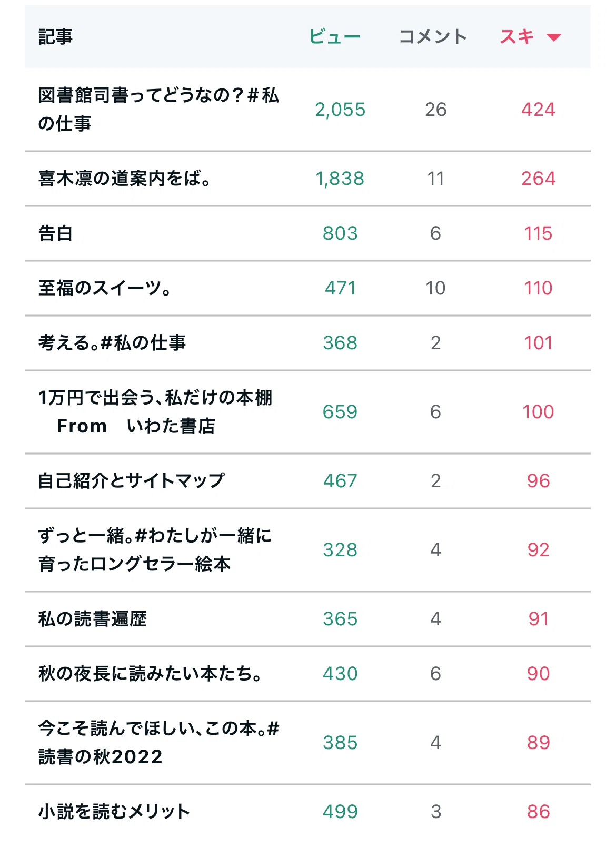Click the 26 comment count

point(436,110)
